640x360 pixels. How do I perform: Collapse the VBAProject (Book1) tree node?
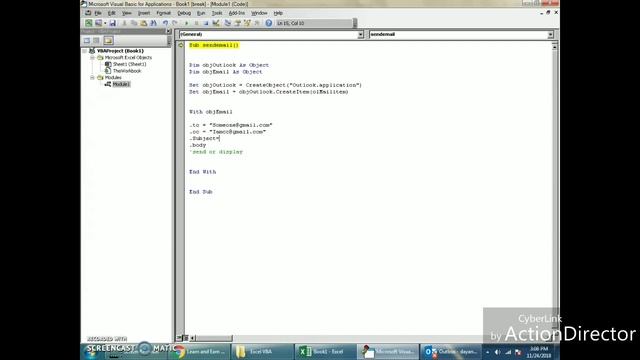pyautogui.click(x=85, y=51)
